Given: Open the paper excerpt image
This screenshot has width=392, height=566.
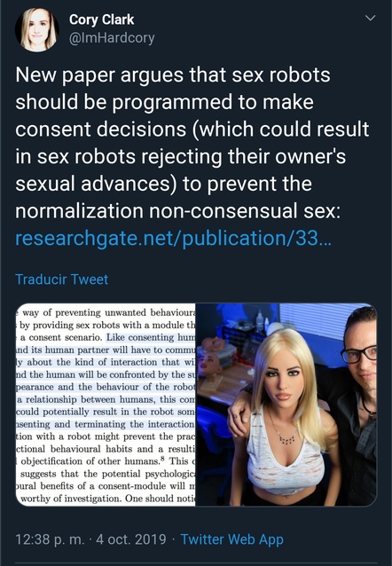Looking at the screenshot, I should tap(106, 405).
